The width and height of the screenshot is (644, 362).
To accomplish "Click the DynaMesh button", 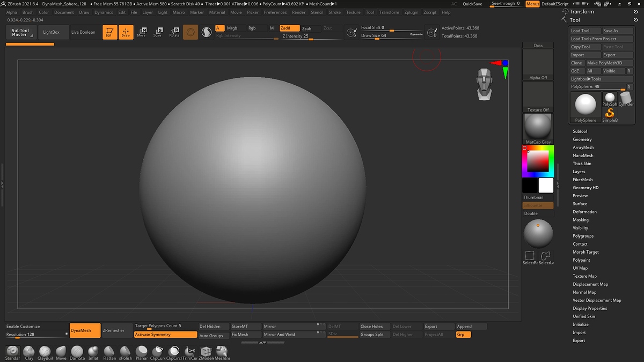I will coord(85,330).
